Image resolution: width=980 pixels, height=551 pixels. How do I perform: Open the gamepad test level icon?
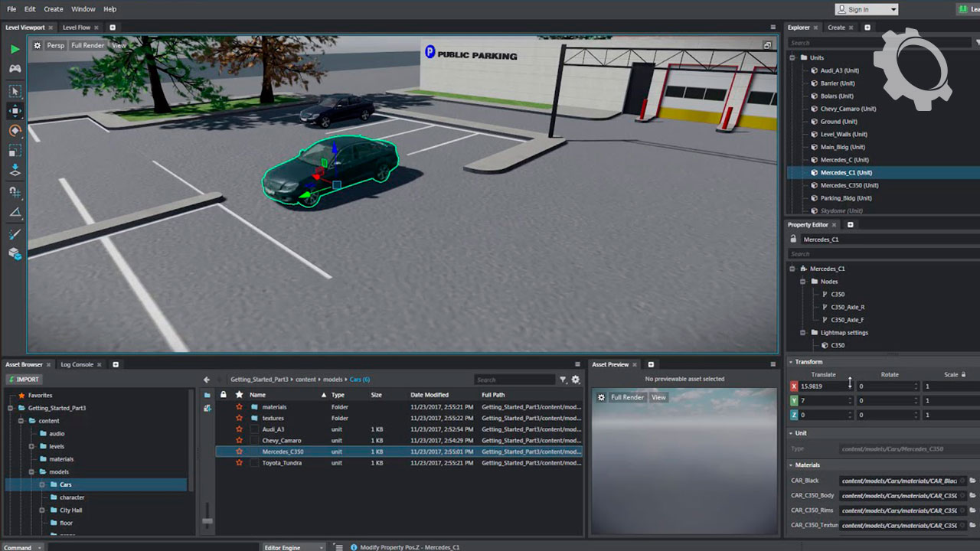(x=15, y=69)
